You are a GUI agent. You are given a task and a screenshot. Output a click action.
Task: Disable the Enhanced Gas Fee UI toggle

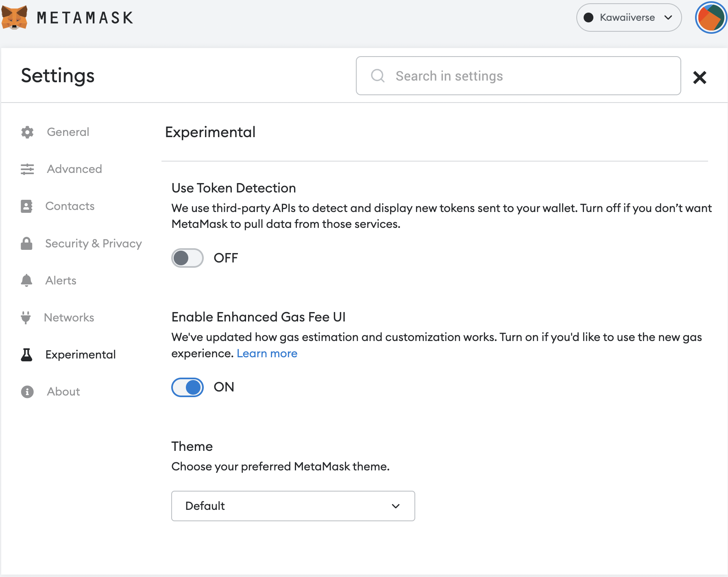[187, 387]
